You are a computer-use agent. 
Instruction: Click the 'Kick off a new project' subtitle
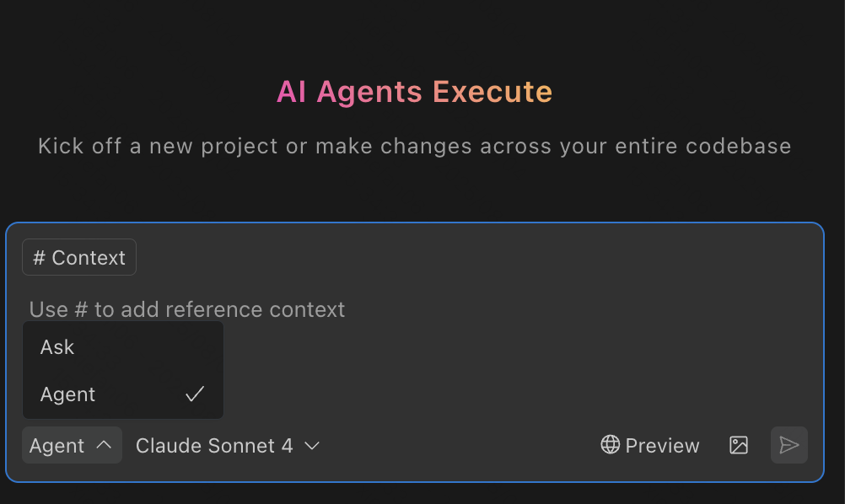point(414,147)
